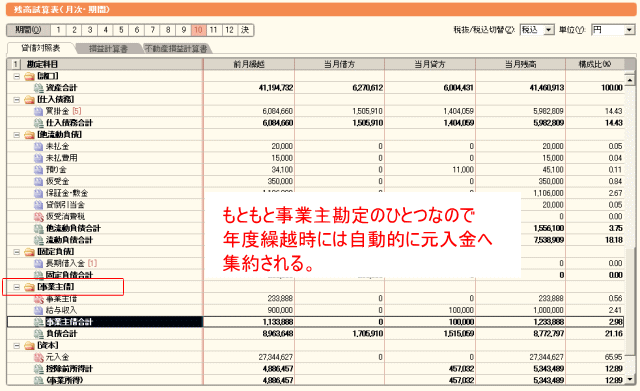The width and height of the screenshot is (640, 391).
Task: Click the scrollbar up arrow
Action: [629, 80]
